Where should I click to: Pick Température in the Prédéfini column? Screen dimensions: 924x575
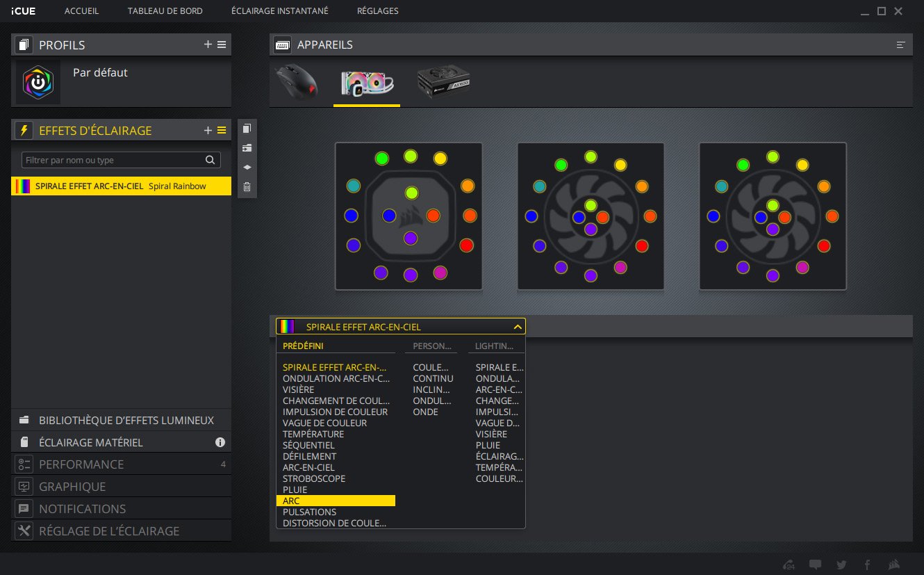pyautogui.click(x=313, y=434)
